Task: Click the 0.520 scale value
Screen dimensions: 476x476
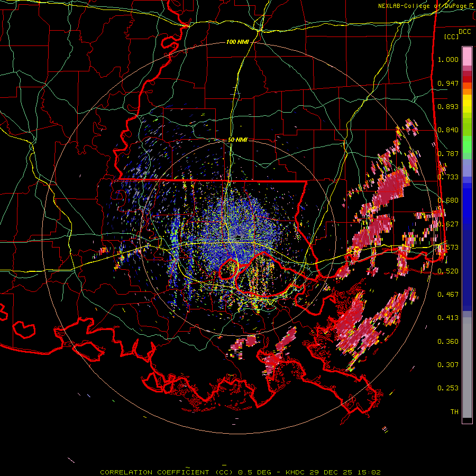Action: click(448, 271)
